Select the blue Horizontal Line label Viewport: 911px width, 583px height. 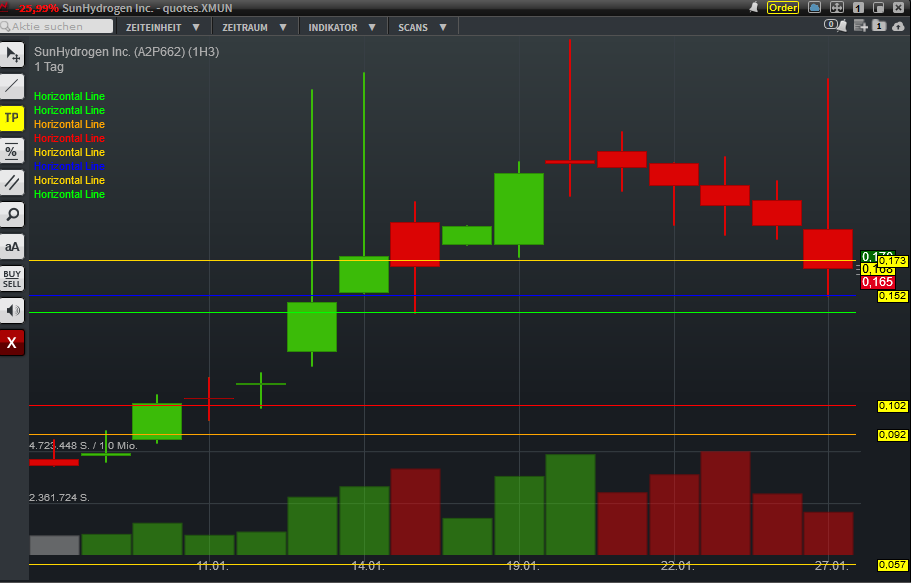coord(69,166)
